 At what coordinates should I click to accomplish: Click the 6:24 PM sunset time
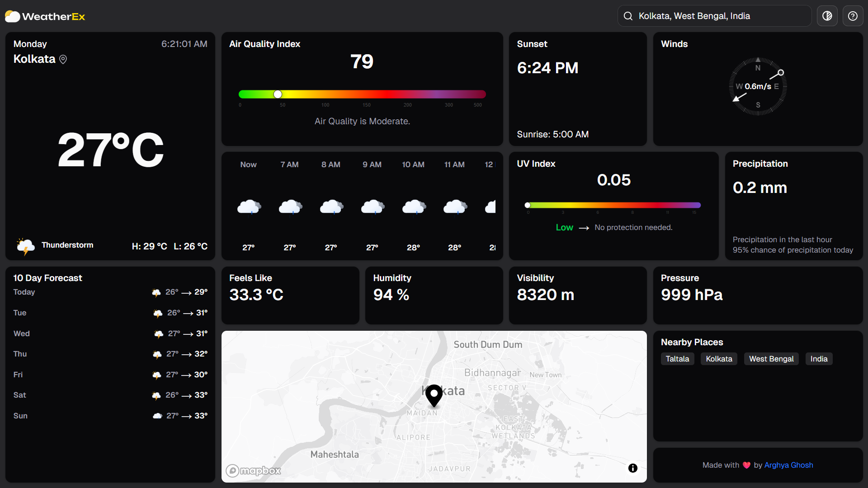tap(547, 68)
